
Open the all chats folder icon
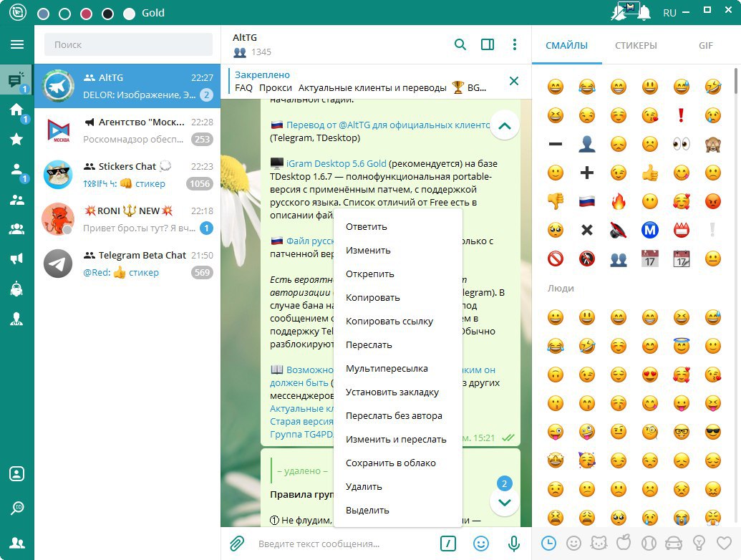[x=16, y=80]
